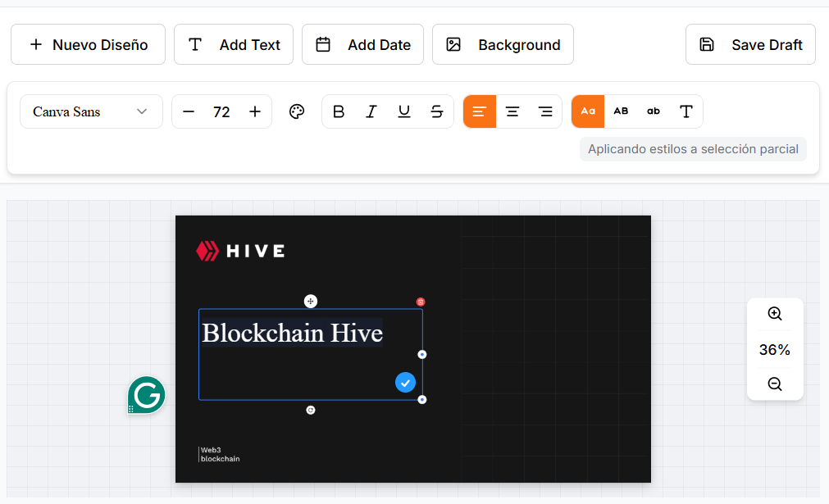Select left text alignment

tap(480, 111)
